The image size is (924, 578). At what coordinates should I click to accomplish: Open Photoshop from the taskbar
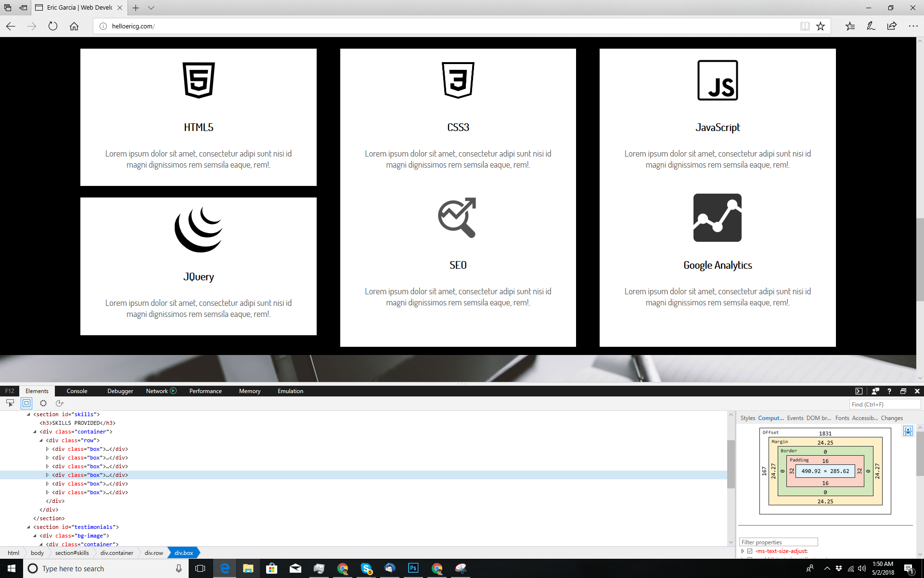click(413, 568)
